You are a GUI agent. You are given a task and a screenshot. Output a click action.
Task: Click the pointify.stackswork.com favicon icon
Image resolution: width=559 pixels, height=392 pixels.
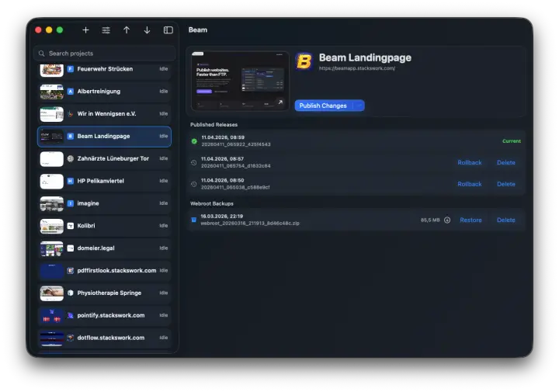coord(71,316)
